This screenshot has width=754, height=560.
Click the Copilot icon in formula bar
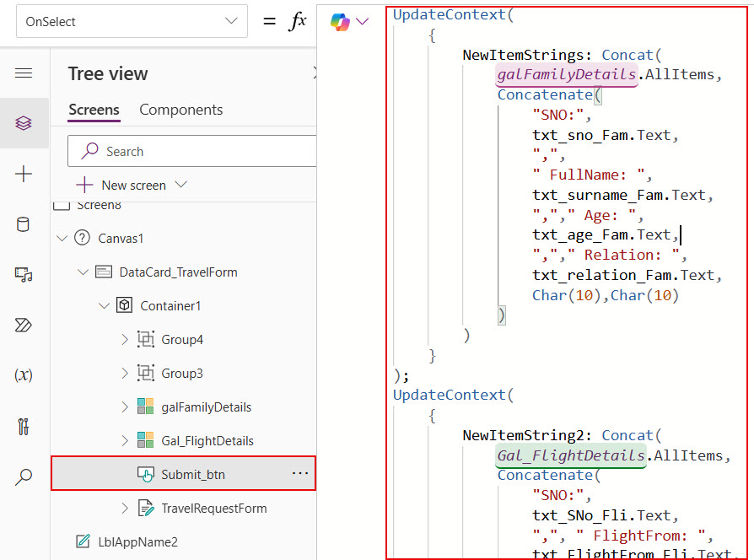pos(341,22)
